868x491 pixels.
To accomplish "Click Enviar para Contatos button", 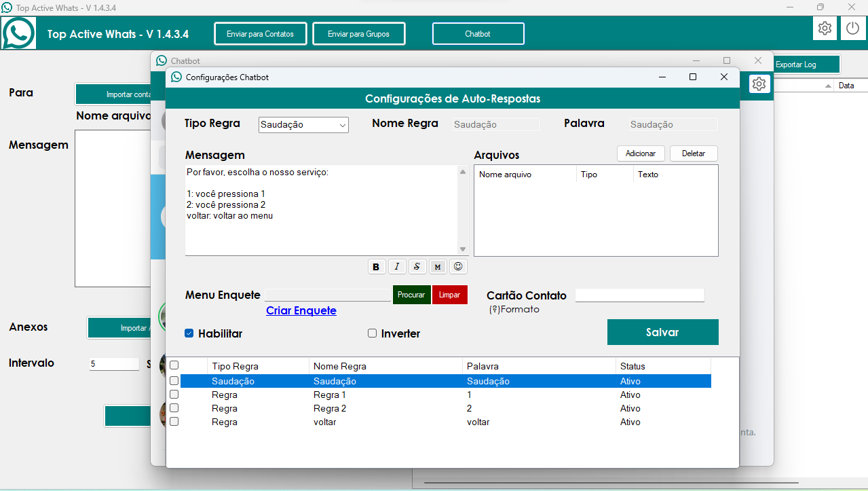I will tap(261, 34).
